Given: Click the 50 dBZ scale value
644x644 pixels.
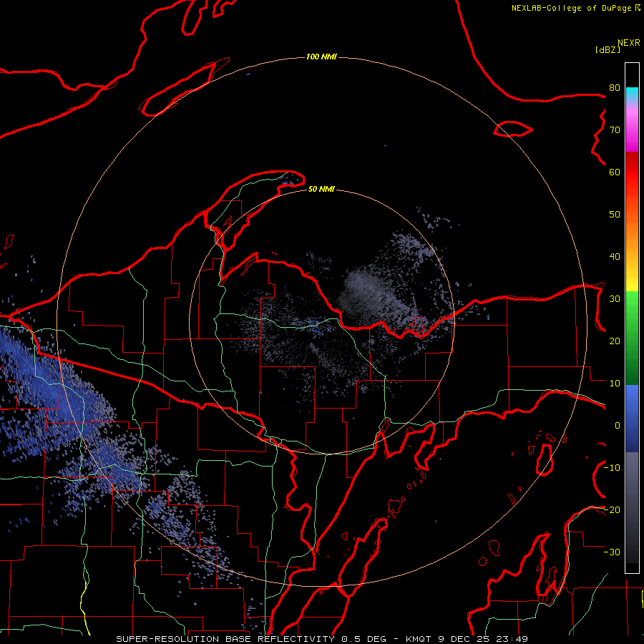Looking at the screenshot, I should click(615, 215).
